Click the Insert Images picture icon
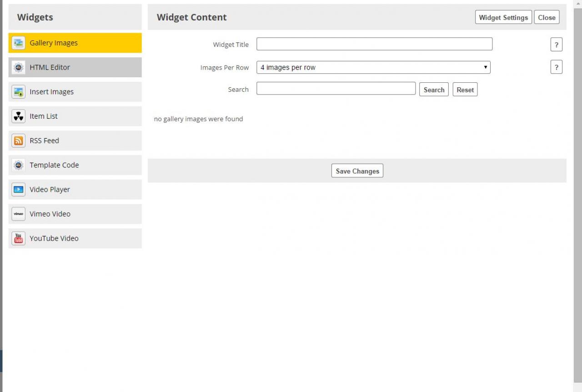 click(19, 92)
